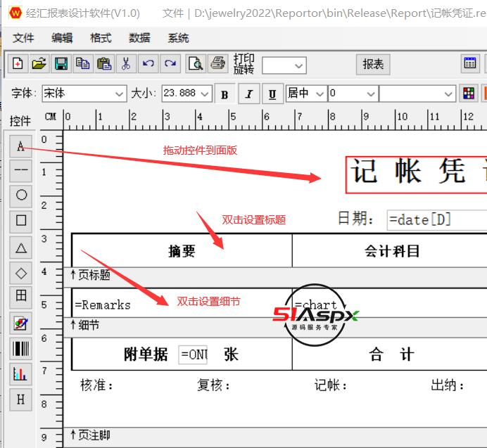This screenshot has width=487, height=448.
Task: Open the font size dropdown 23.888
Action: click(186, 94)
